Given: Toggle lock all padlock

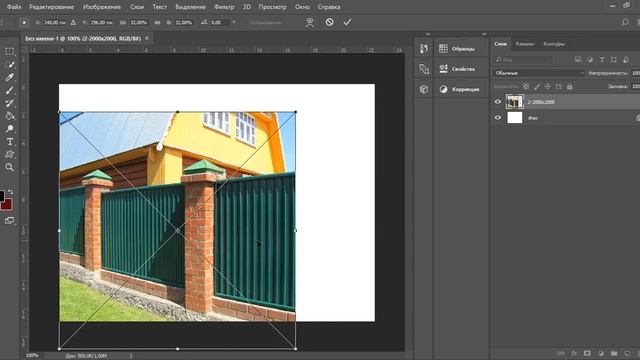Looking at the screenshot, I should (569, 87).
